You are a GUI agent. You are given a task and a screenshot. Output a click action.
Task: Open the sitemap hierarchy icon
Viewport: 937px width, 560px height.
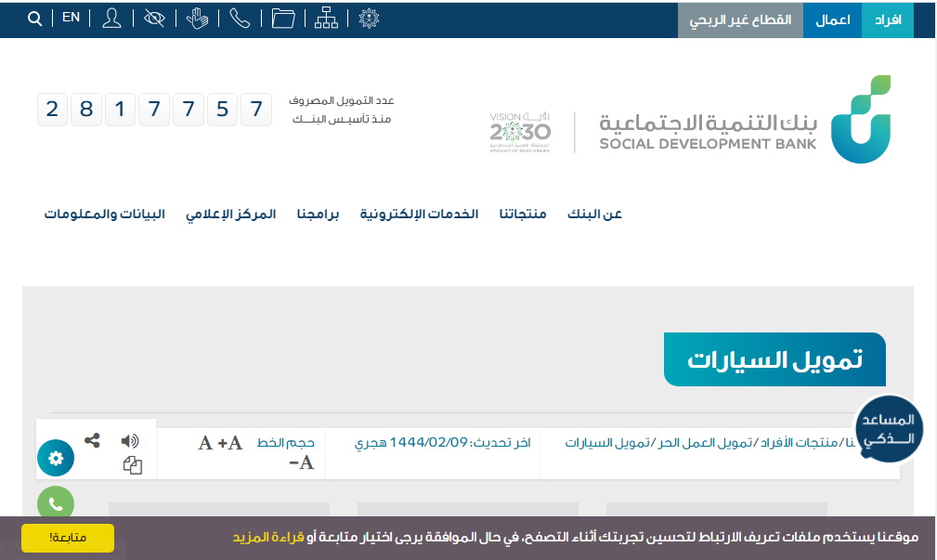click(x=326, y=19)
